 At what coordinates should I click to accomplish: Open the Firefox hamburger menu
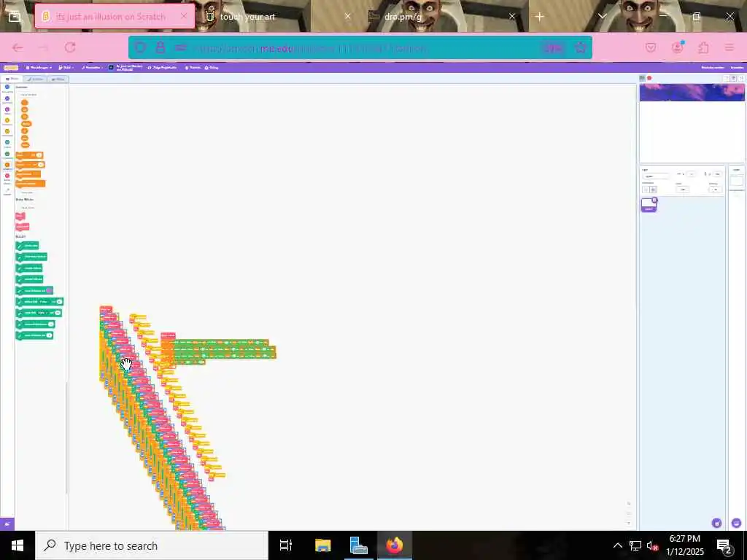729,47
